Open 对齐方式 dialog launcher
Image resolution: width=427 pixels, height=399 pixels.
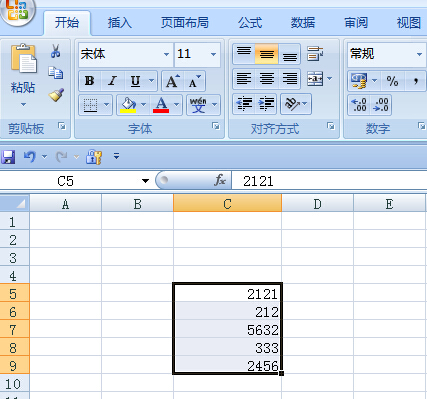331,126
